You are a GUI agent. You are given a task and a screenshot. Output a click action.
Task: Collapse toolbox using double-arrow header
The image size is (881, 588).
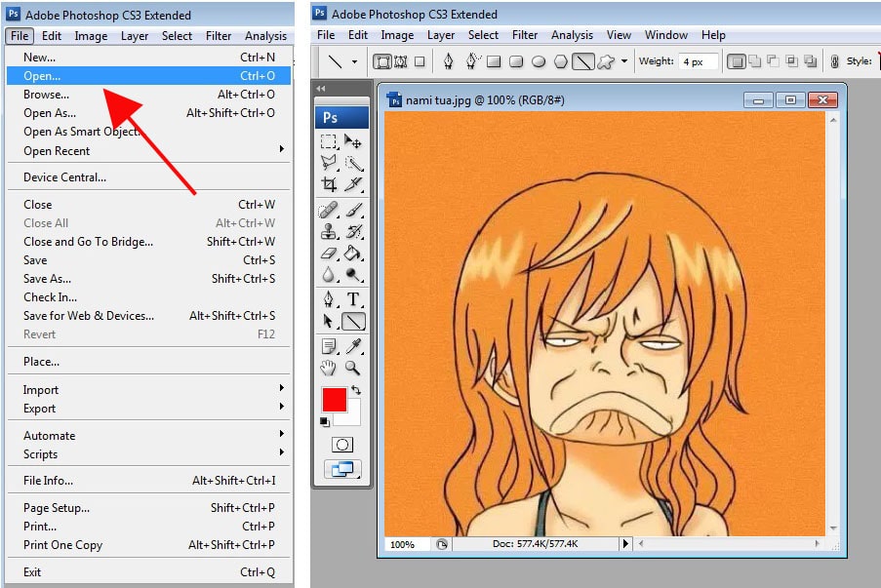pos(321,88)
